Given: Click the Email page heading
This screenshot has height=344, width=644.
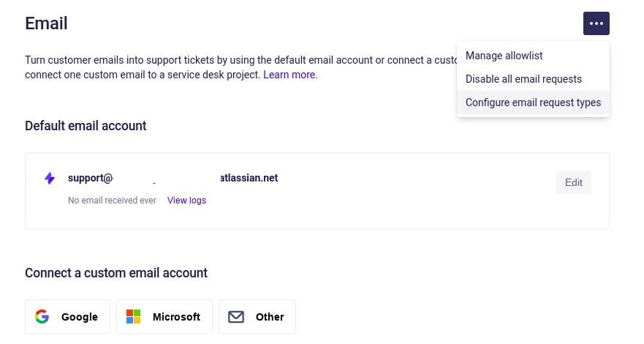Looking at the screenshot, I should [x=46, y=23].
